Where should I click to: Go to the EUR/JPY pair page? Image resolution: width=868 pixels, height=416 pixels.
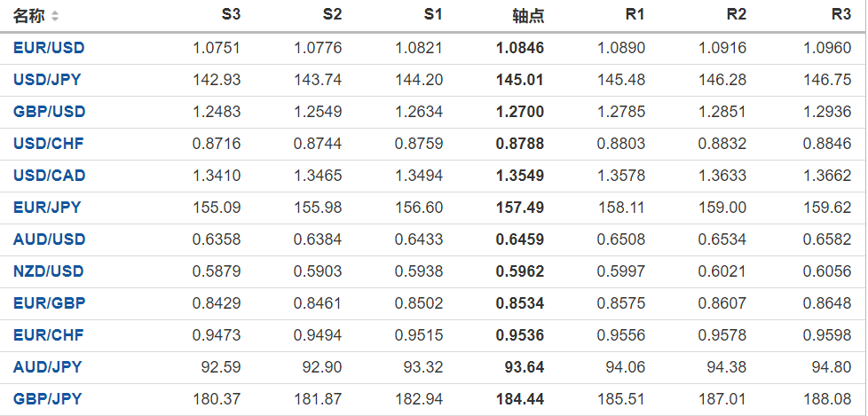pyautogui.click(x=47, y=208)
